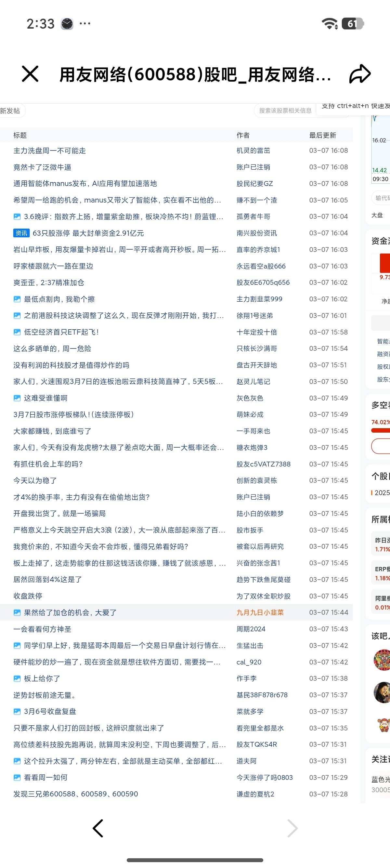This screenshot has width=390, height=868.
Task: Open author profile 南兴股份资讯
Action: [x=257, y=233]
